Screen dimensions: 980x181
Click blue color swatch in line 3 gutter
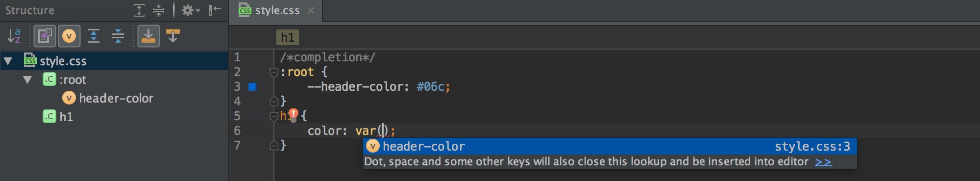click(x=253, y=87)
